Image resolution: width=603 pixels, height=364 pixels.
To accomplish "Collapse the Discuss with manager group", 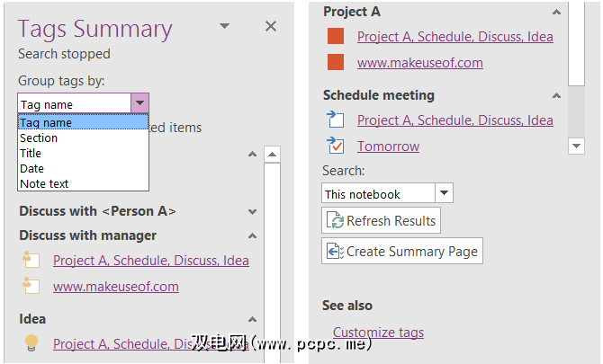I will [x=253, y=236].
